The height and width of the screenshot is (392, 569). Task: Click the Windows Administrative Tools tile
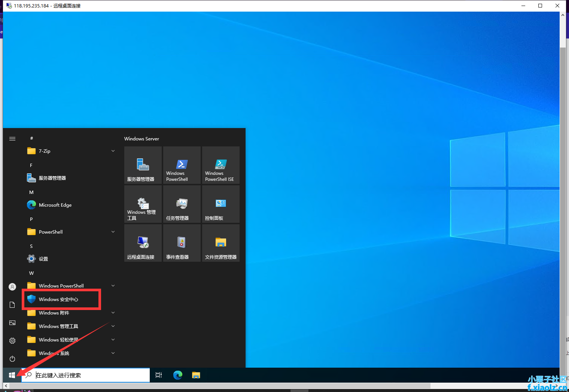point(143,204)
